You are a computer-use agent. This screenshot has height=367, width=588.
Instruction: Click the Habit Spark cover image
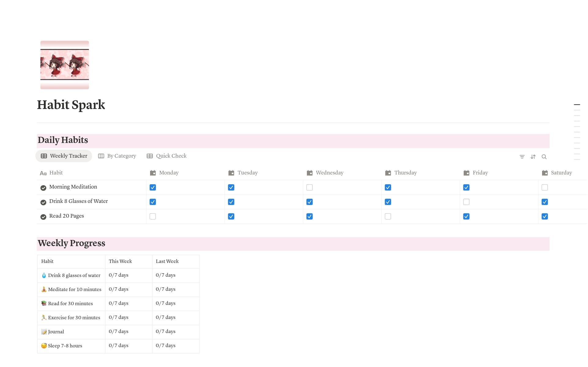click(64, 64)
